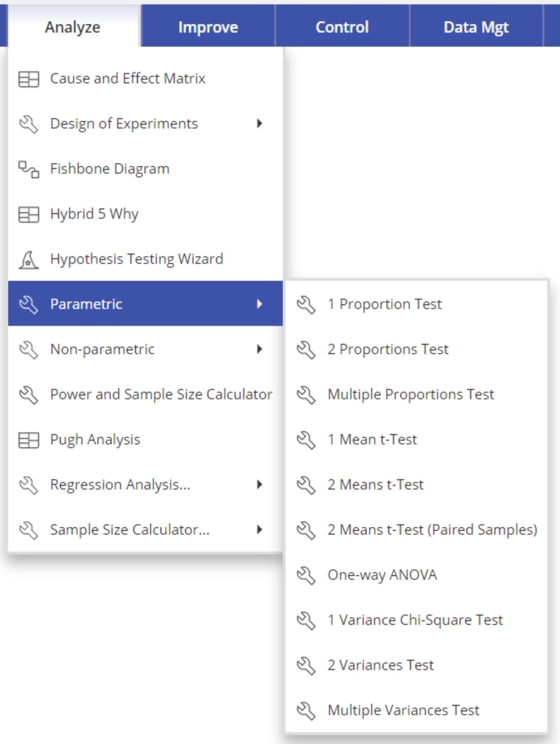The height and width of the screenshot is (744, 560).
Task: Click the Fishbone Diagram icon
Action: [28, 169]
